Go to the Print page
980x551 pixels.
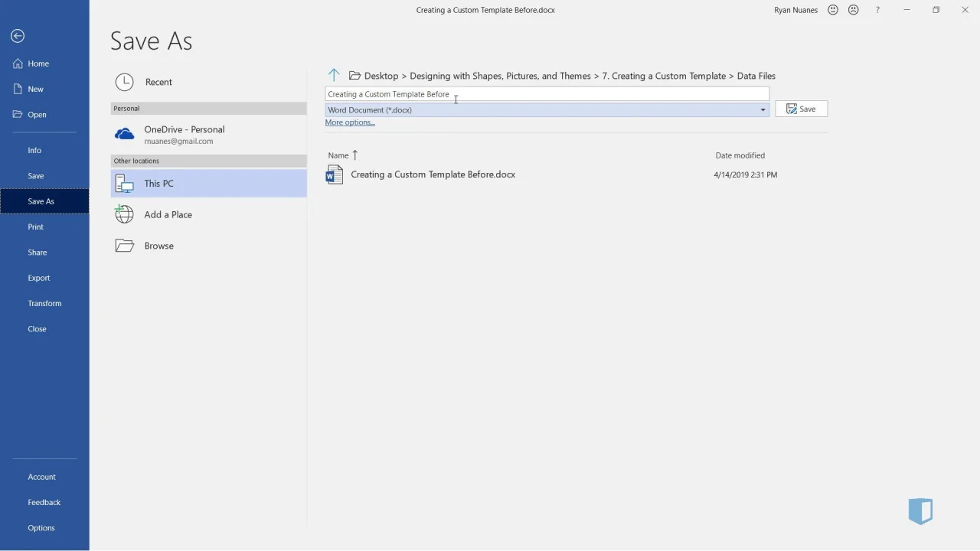[x=35, y=227]
